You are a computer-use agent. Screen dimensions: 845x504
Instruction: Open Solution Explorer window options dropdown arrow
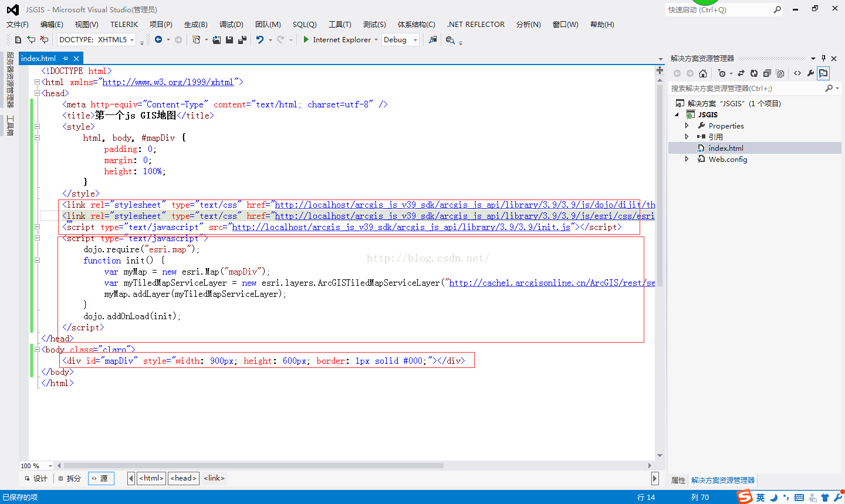click(x=813, y=58)
